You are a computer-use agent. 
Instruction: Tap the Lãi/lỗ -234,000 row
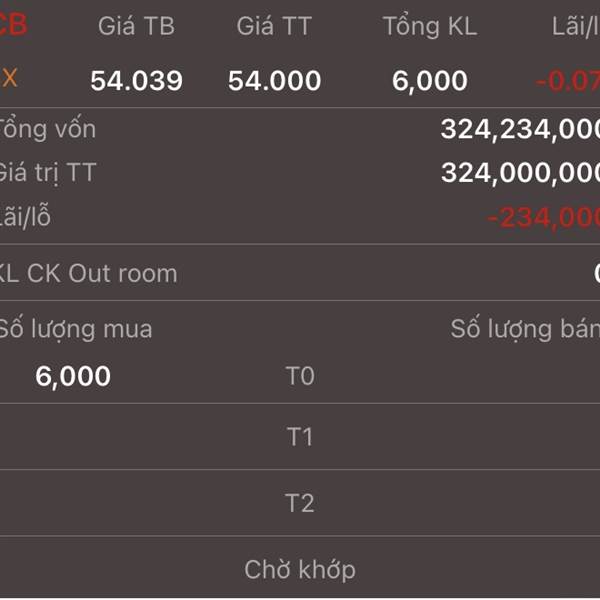tap(300, 217)
